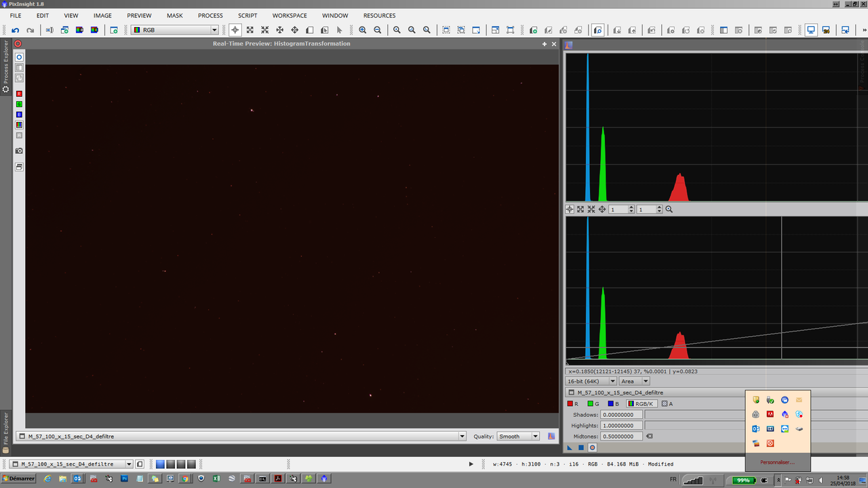Click the Shadows slider track
This screenshot has width=868, height=488.
pyautogui.click(x=756, y=415)
